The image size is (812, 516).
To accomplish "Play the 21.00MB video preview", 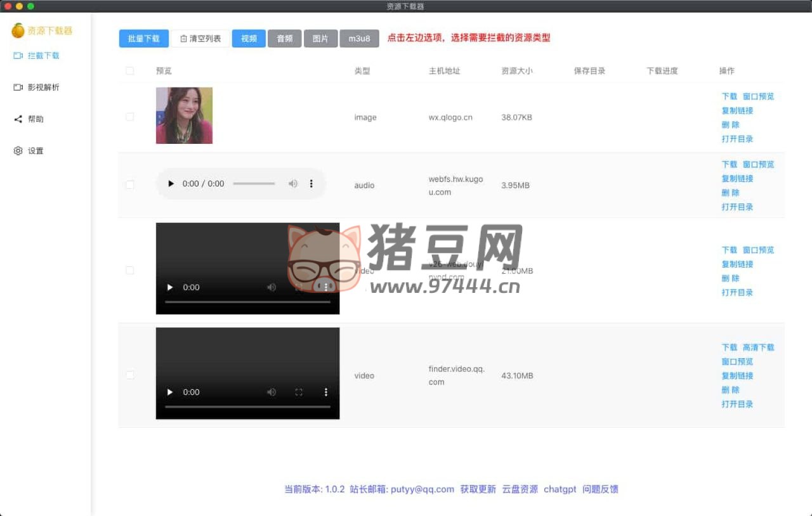I will pyautogui.click(x=170, y=287).
